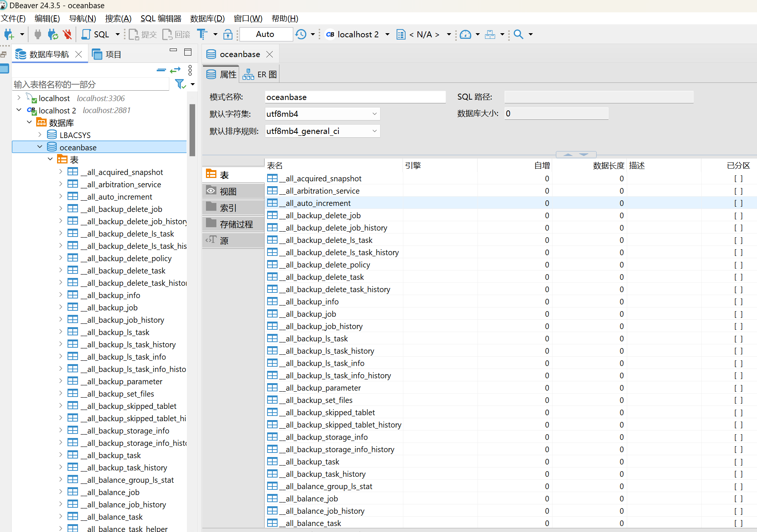Toggle the transaction mode lock icon
The width and height of the screenshot is (757, 532).
[x=228, y=34]
